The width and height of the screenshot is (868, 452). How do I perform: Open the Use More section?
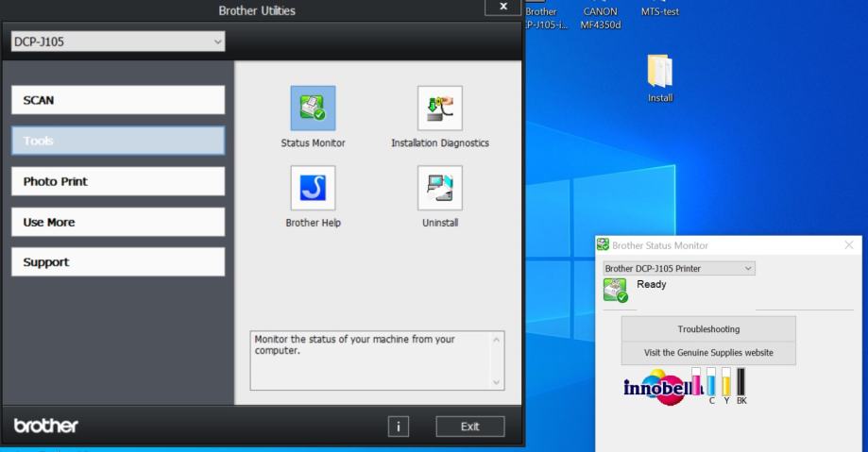click(118, 222)
